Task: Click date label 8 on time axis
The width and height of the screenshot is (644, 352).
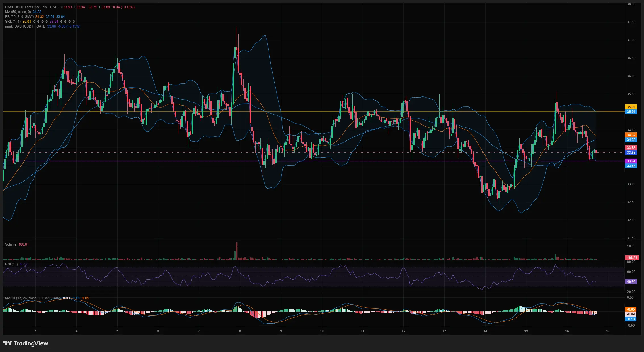Action: 240,331
